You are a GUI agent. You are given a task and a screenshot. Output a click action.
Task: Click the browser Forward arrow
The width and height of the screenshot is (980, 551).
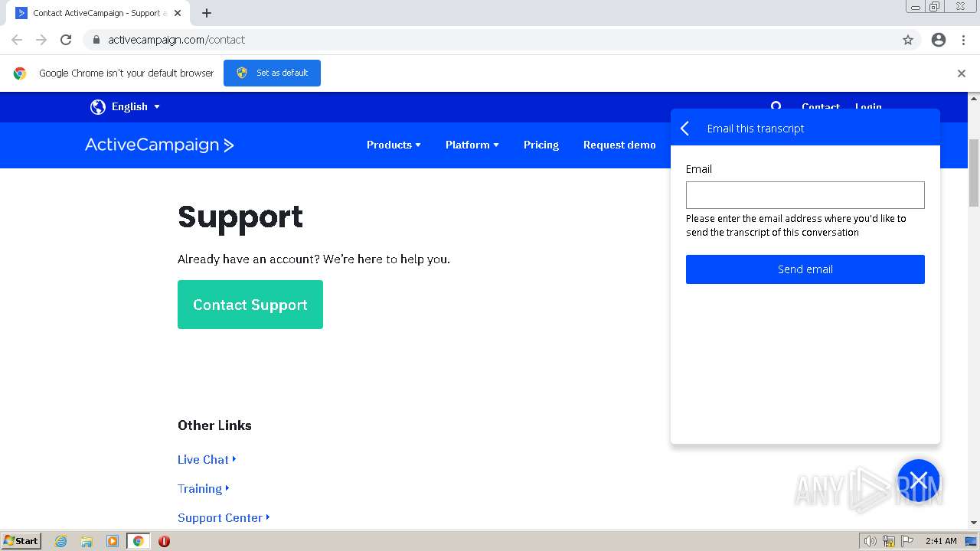(41, 40)
